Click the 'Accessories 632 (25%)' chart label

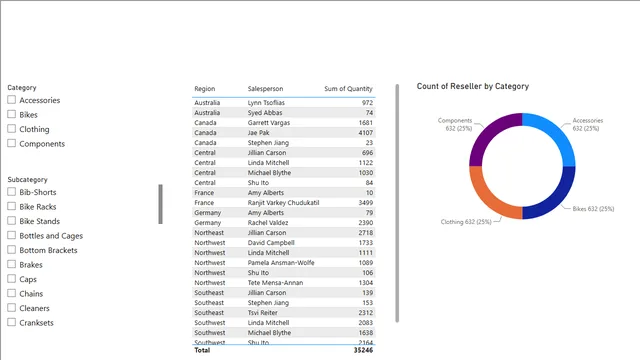(587, 124)
